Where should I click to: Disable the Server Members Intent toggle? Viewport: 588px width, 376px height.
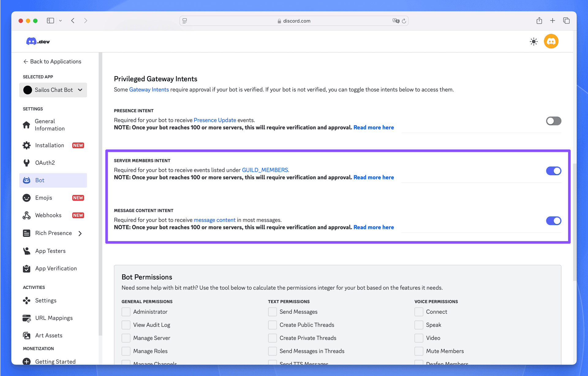(x=553, y=171)
